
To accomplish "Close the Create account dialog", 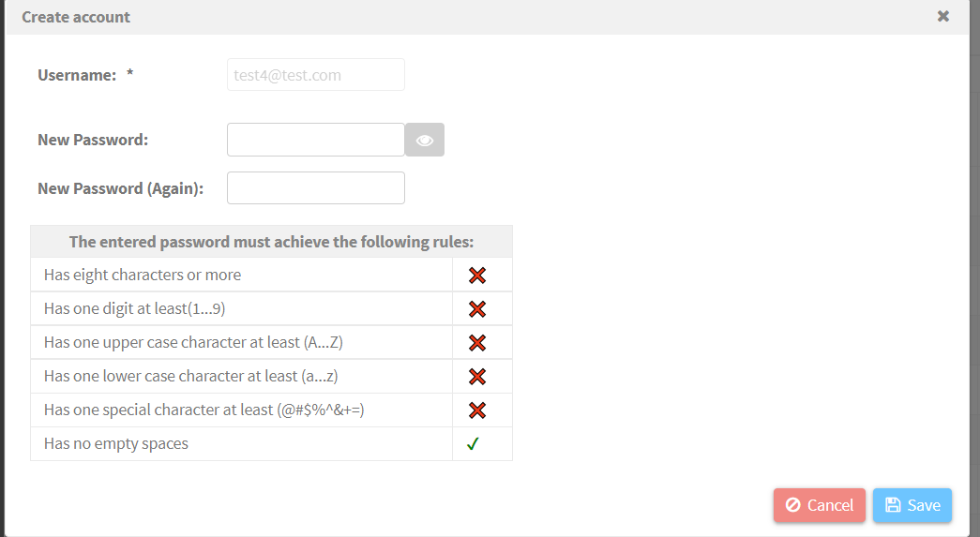I will 943,16.
